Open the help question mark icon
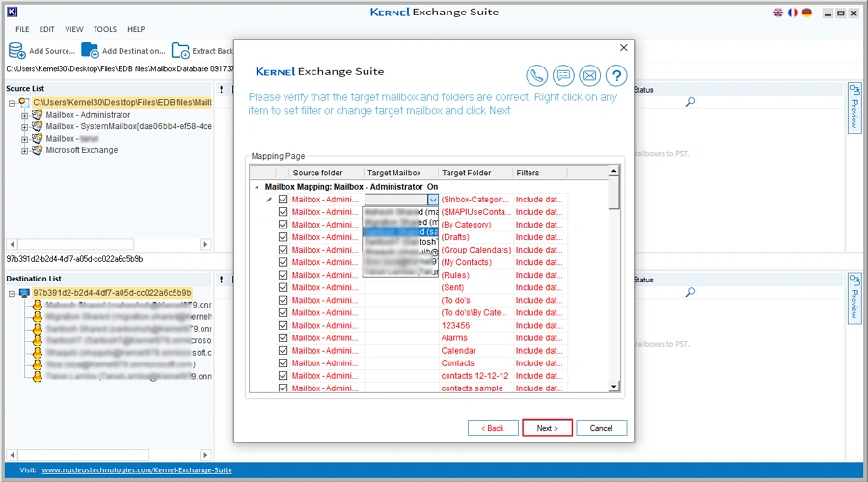The image size is (868, 482). (615, 76)
